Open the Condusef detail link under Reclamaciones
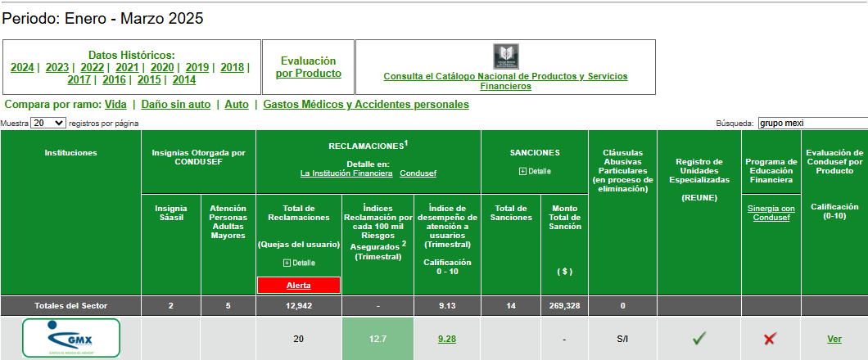Screen dimensions: 868x360 pyautogui.click(x=418, y=173)
